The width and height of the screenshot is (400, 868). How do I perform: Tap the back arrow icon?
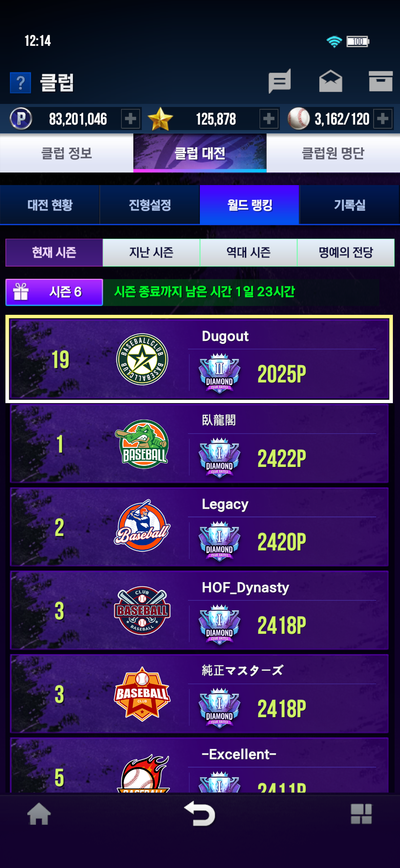(200, 814)
